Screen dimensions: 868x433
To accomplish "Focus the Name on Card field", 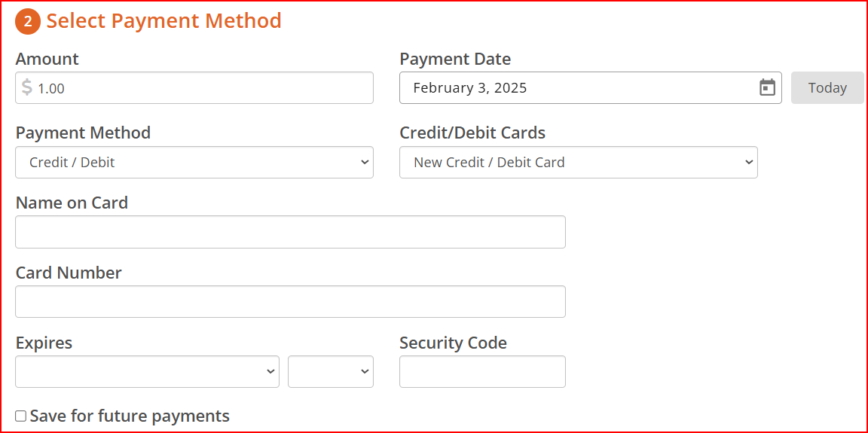I will pos(290,232).
